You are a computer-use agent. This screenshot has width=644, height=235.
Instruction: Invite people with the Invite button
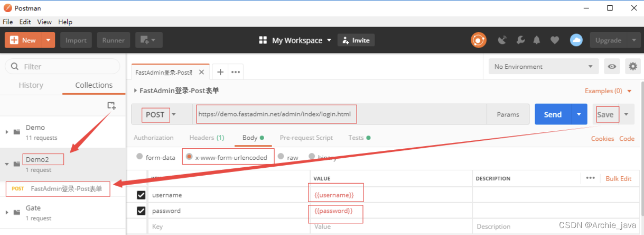[356, 40]
